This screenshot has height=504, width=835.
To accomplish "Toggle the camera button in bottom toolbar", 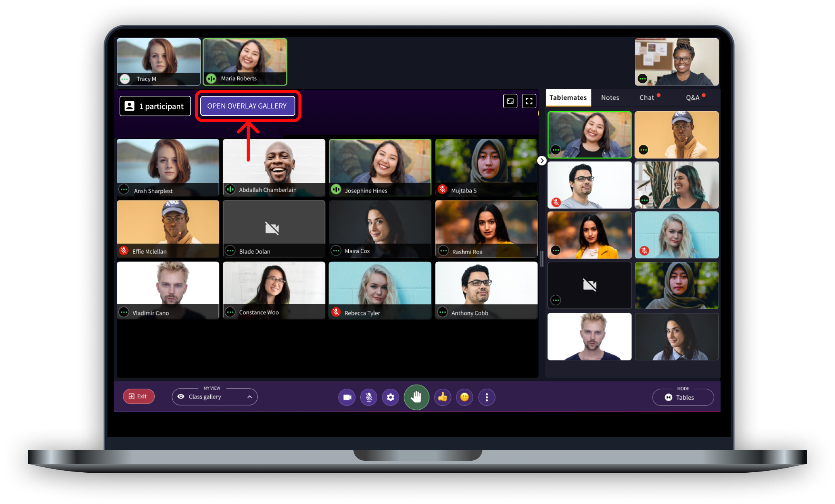I will click(347, 397).
